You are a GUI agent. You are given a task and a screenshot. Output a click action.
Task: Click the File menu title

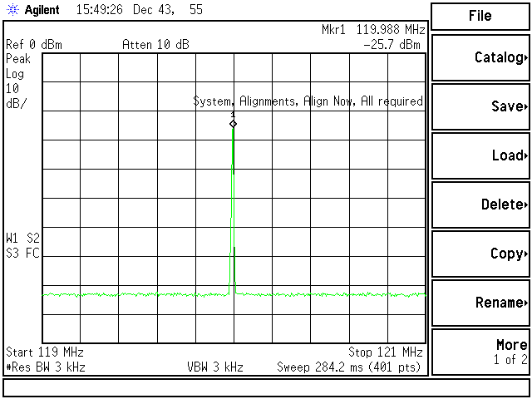click(x=480, y=16)
